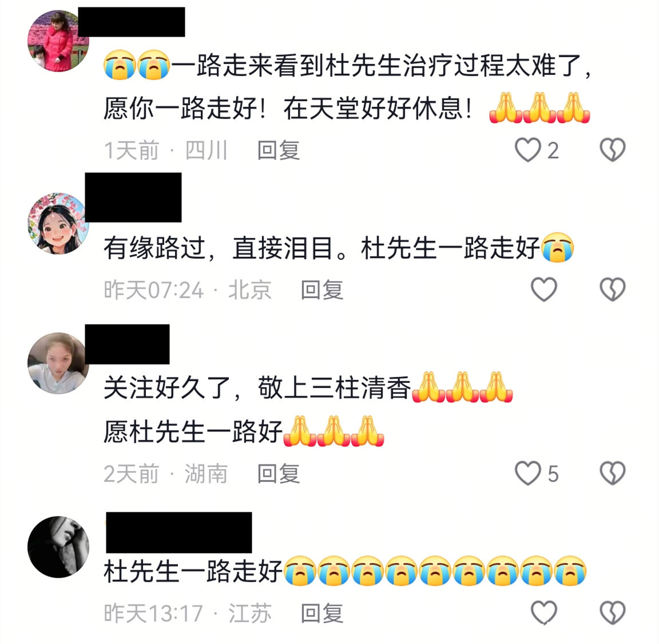Open the Jiangsu commenter's username

[x=179, y=532]
